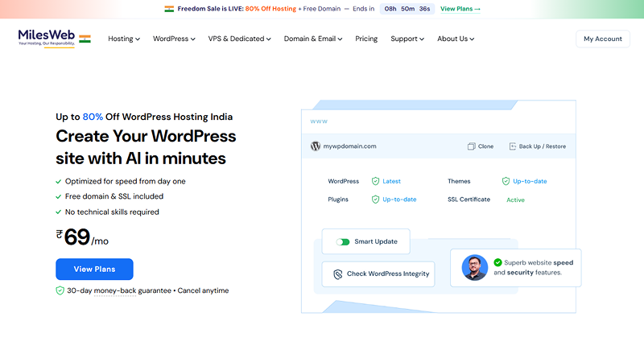
Task: Click the MilesWeb logo
Action: pos(47,38)
